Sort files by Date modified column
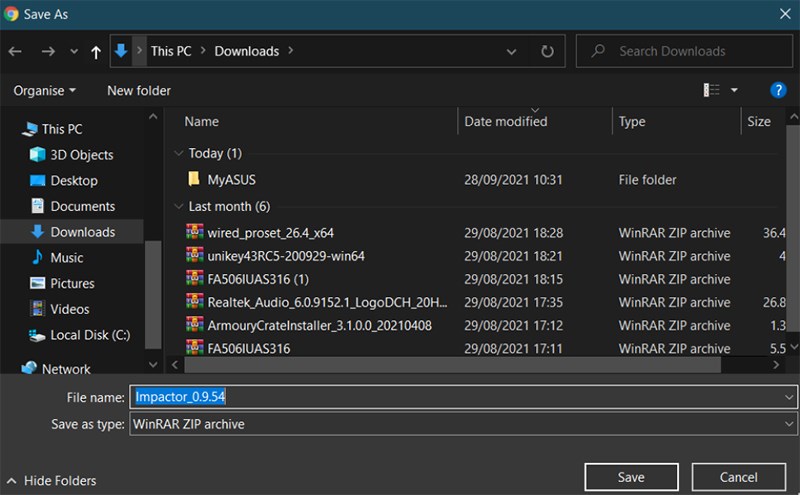 tap(506, 121)
